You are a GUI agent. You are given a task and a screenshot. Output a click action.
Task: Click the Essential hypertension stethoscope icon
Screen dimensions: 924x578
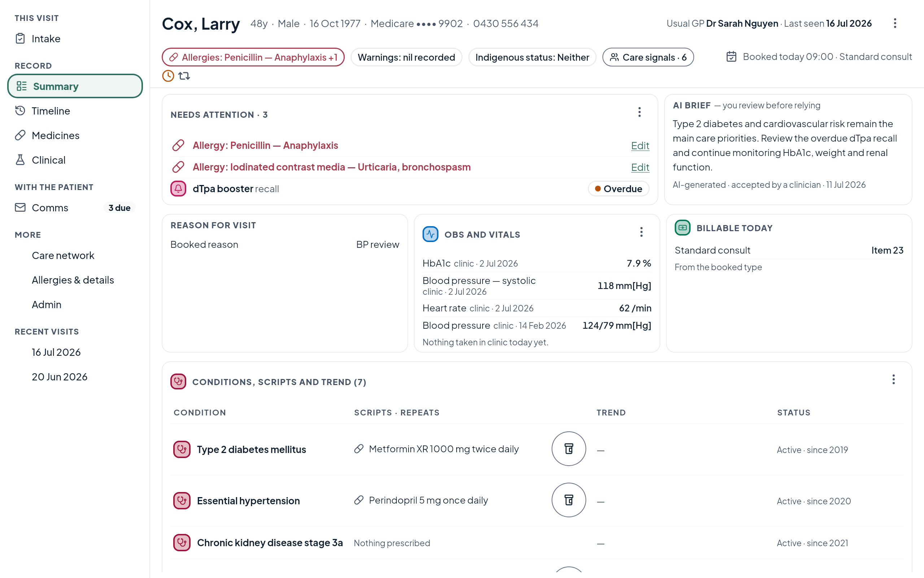click(182, 500)
